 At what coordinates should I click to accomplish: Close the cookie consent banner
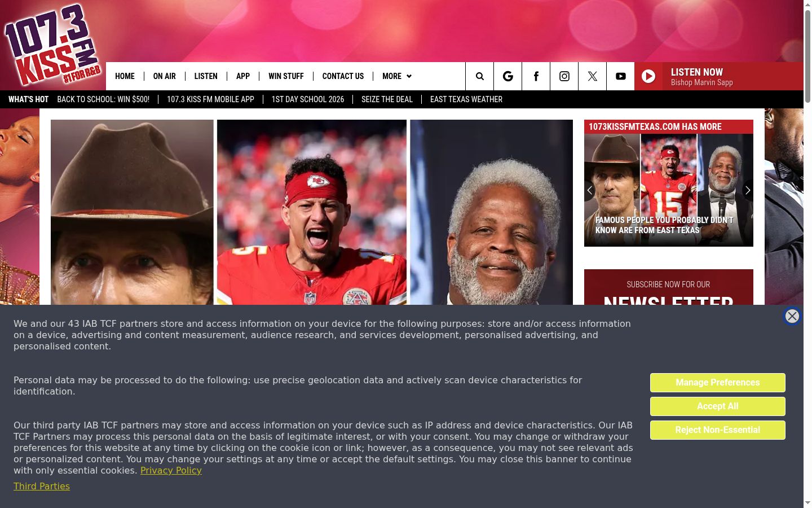click(x=792, y=316)
